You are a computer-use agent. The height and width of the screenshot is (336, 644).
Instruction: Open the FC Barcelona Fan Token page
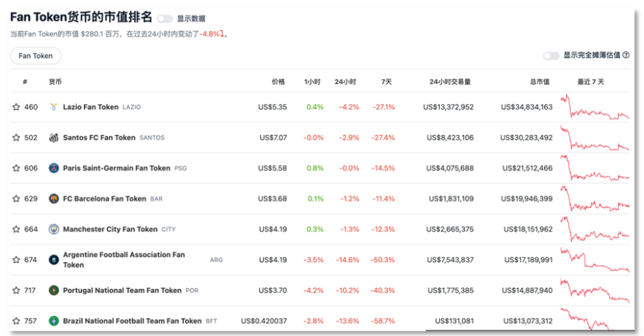click(104, 198)
